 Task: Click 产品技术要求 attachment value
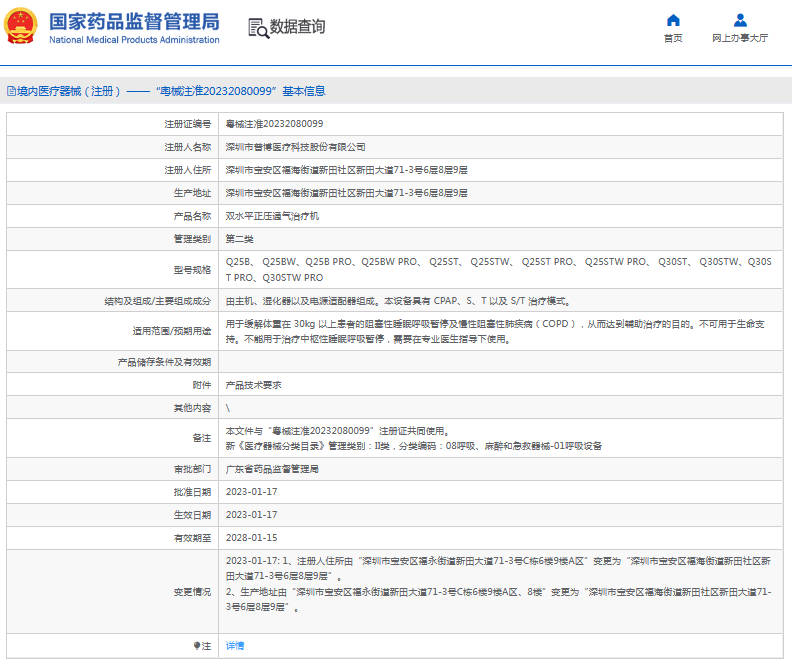pos(254,385)
